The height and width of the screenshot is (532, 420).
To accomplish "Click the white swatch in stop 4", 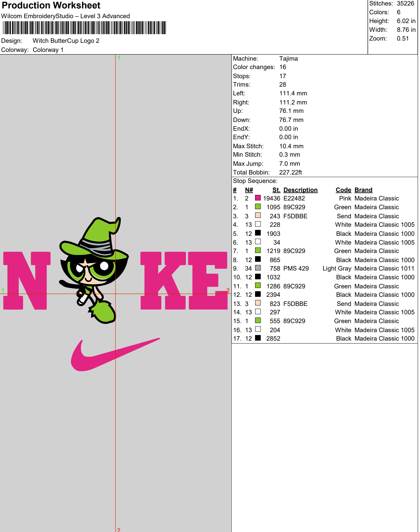I will tap(258, 224).
